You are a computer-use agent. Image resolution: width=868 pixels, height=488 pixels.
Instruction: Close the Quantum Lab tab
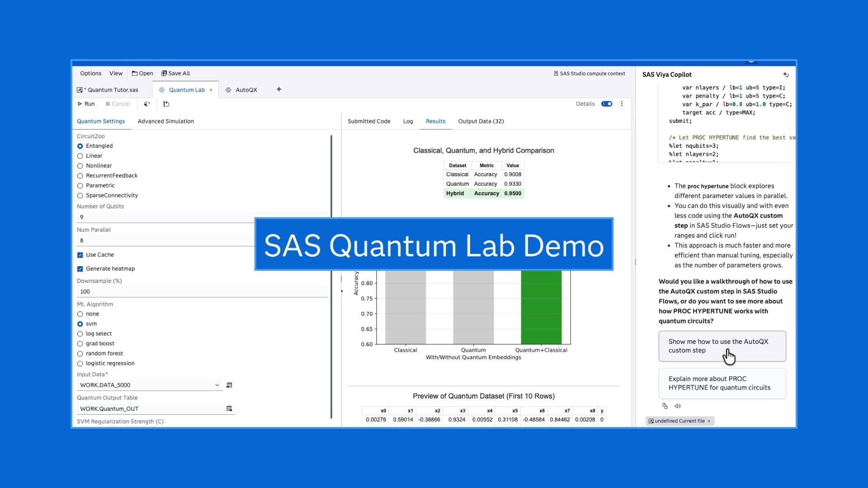coord(211,90)
